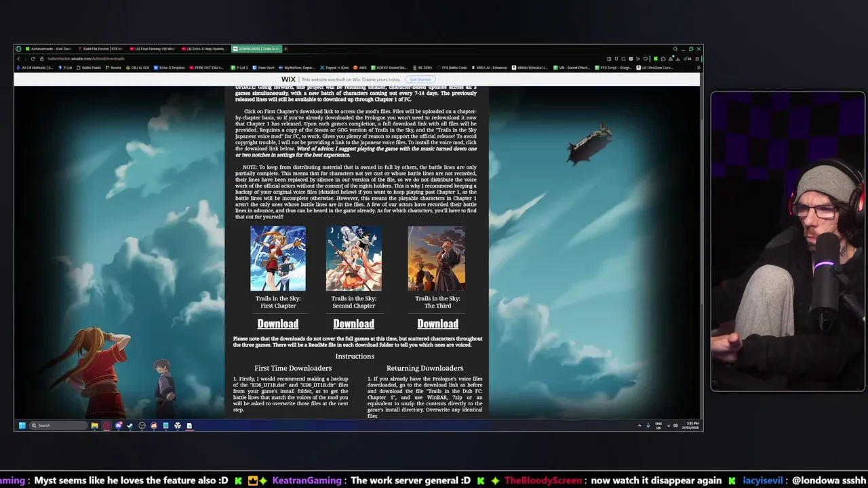Click Trails in the Sky The Third cover
The width and height of the screenshot is (868, 488).
tap(437, 258)
